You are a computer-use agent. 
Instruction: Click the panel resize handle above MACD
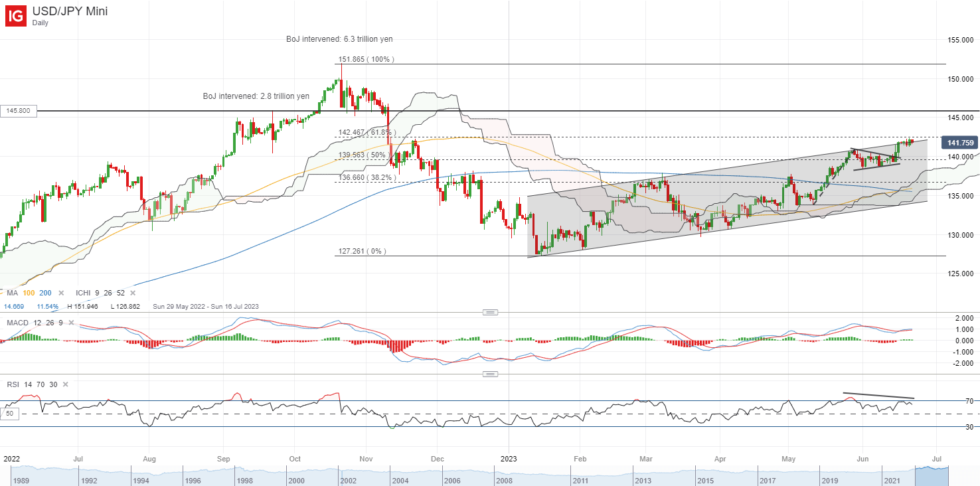pos(490,312)
